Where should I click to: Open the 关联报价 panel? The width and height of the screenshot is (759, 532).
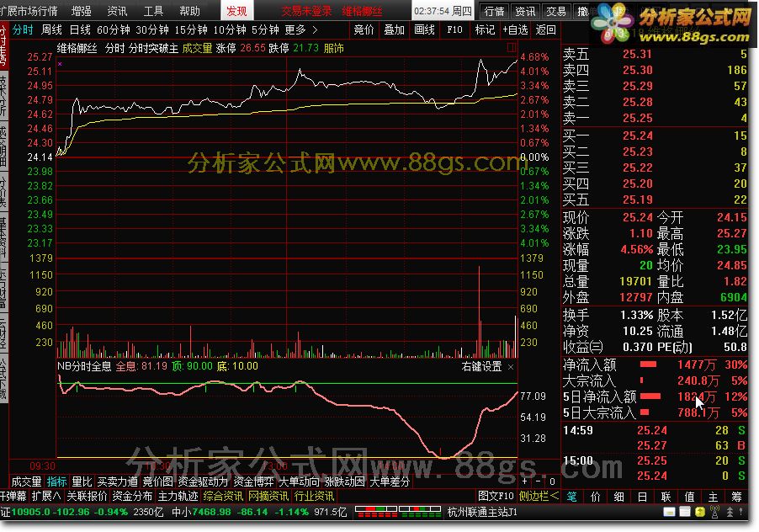(87, 496)
